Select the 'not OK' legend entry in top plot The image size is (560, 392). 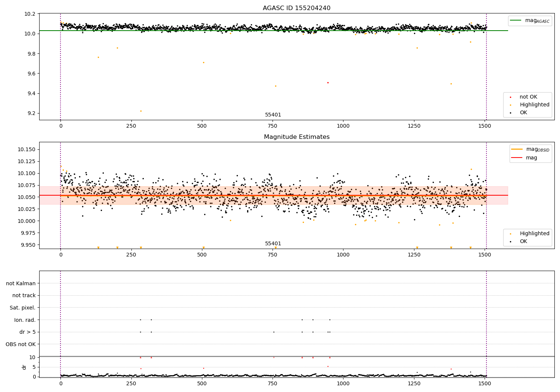click(x=528, y=97)
